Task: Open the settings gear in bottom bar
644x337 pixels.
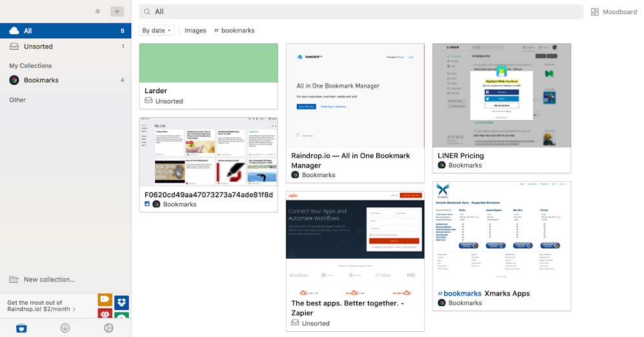Action: pos(109,328)
